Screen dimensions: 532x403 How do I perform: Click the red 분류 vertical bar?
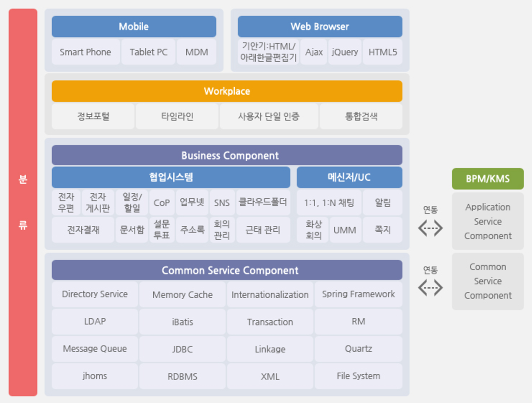[x=23, y=202]
